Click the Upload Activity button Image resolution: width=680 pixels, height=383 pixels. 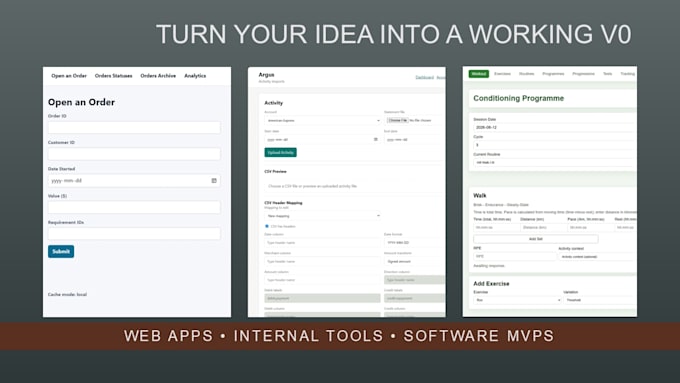[x=281, y=152]
